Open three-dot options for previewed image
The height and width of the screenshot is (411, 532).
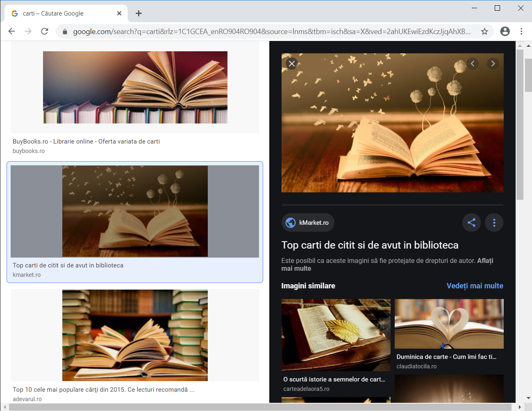[494, 223]
